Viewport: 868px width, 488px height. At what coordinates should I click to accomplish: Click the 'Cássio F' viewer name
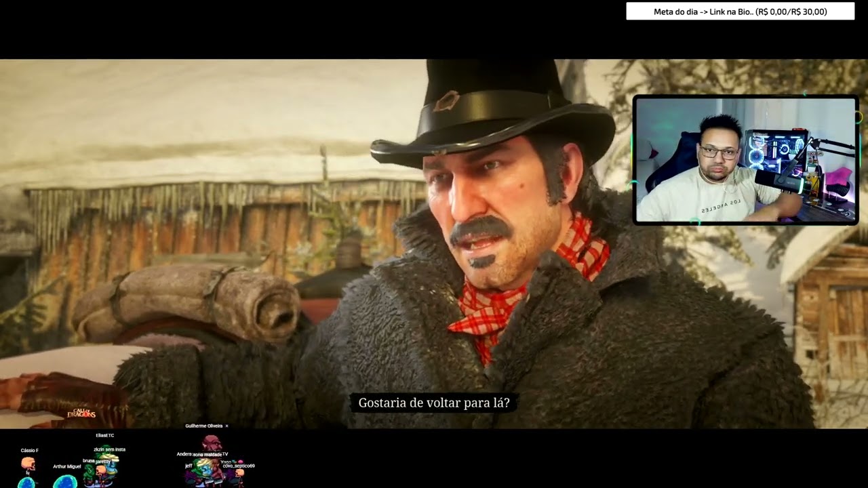click(x=30, y=450)
